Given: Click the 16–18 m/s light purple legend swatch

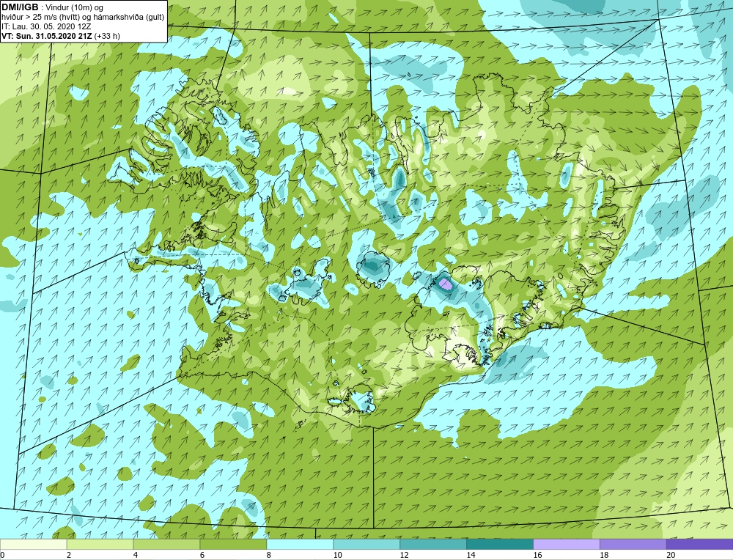Looking at the screenshot, I should 567,544.
